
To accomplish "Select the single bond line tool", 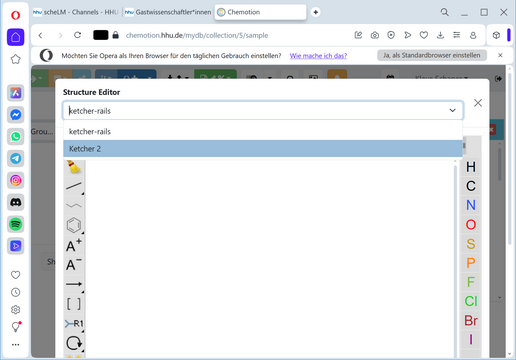I will coord(74,186).
